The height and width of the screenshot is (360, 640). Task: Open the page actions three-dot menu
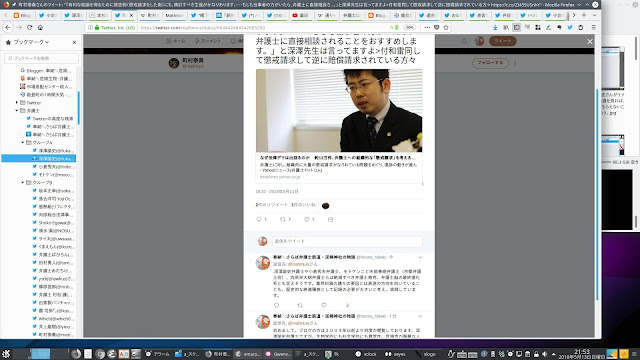pos(427,27)
